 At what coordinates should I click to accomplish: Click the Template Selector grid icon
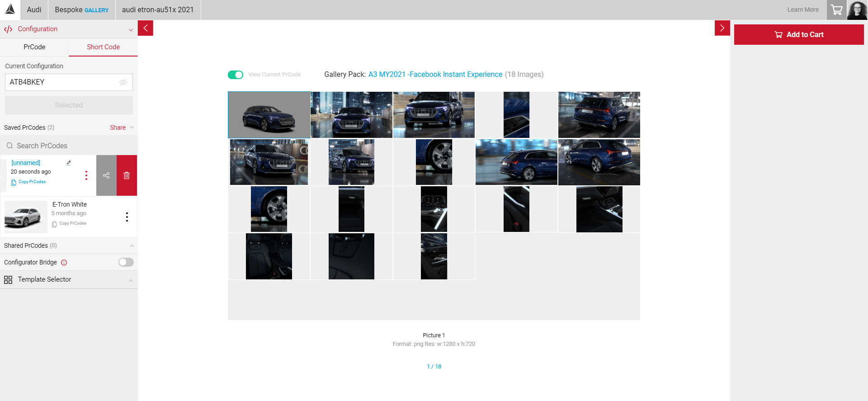click(x=8, y=280)
